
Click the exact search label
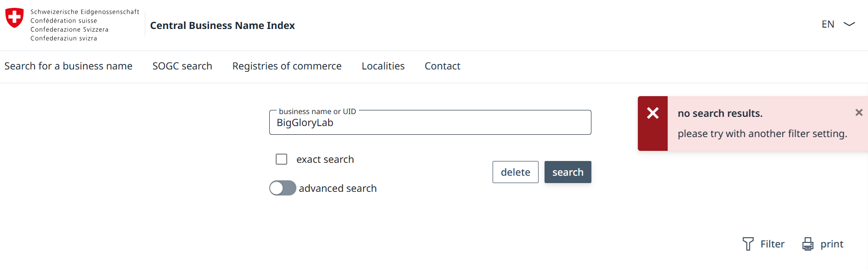click(x=325, y=159)
